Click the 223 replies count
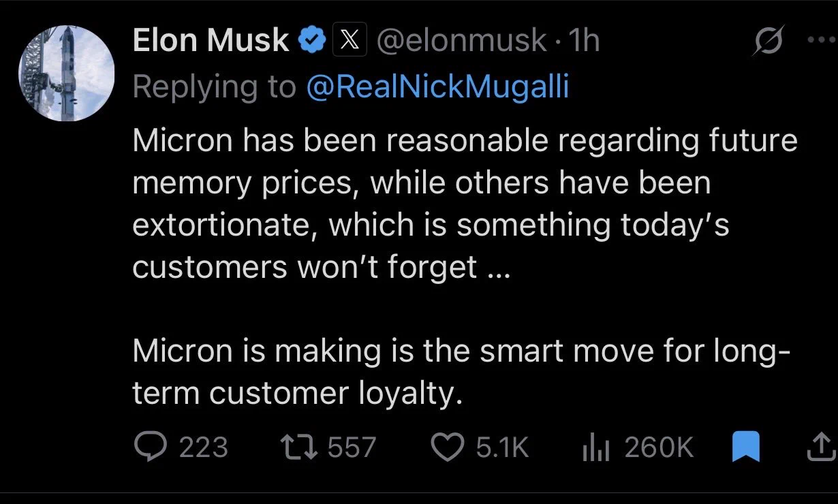Viewport: 838px width, 504px height. point(203,447)
